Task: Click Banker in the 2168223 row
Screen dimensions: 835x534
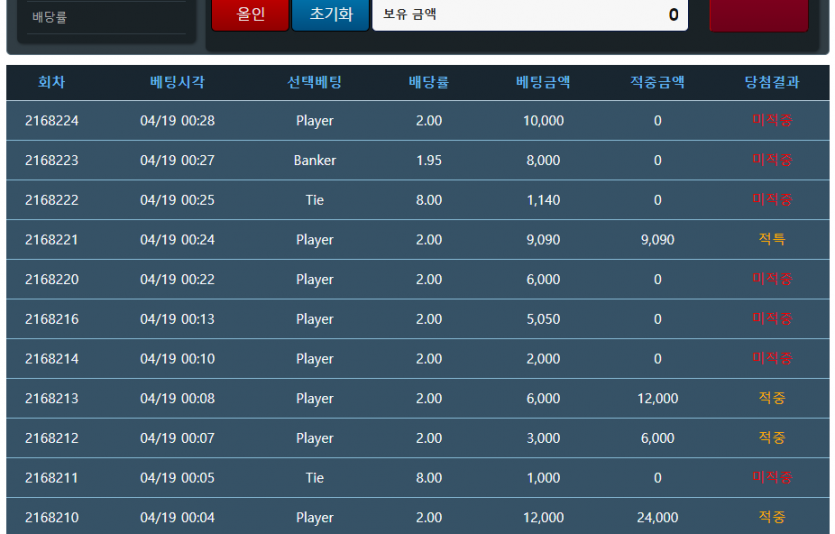Action: tap(314, 160)
